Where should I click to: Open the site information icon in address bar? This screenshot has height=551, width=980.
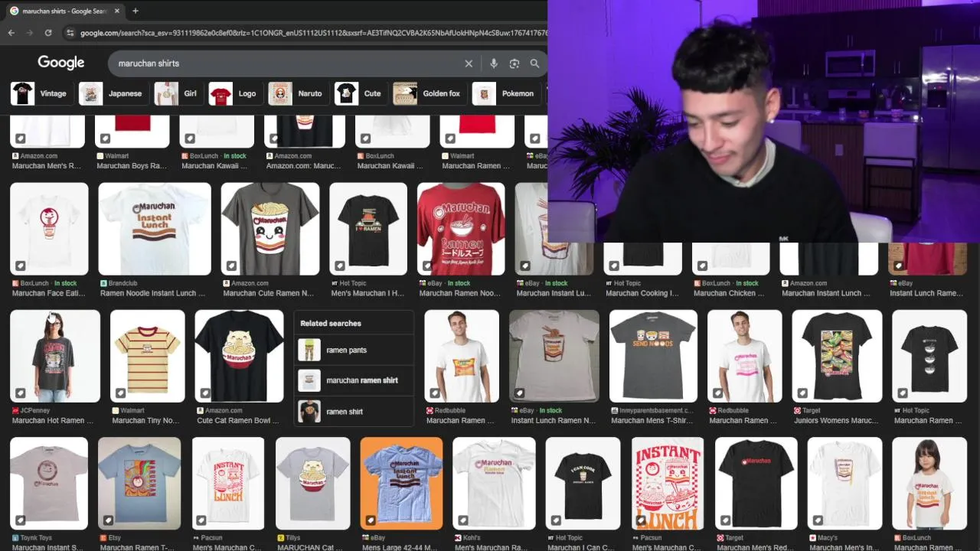(x=70, y=33)
